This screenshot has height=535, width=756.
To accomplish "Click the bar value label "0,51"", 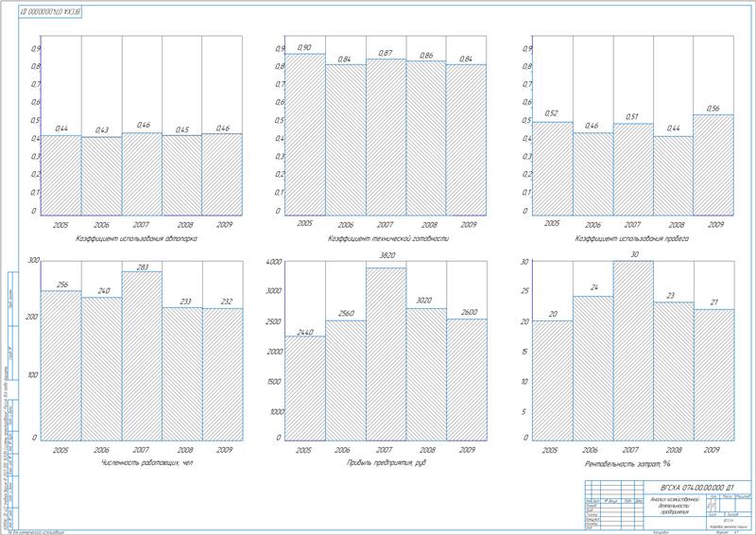I will tap(632, 117).
